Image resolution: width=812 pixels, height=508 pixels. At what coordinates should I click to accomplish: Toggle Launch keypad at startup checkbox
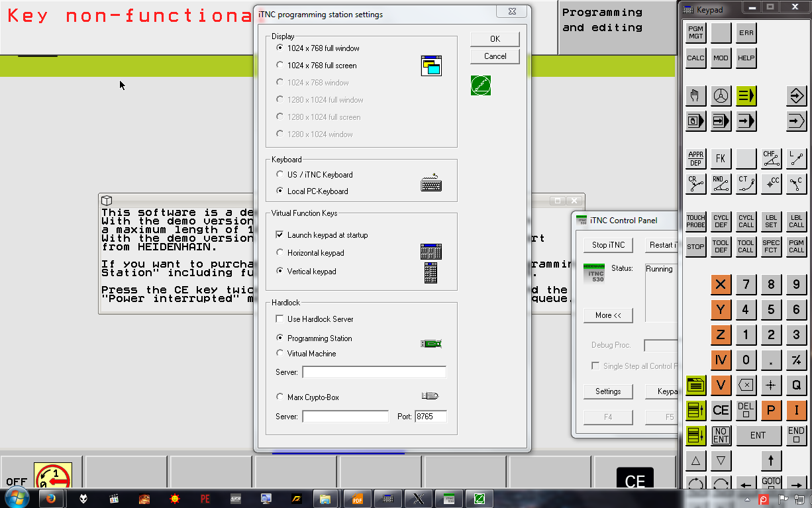pyautogui.click(x=321, y=235)
